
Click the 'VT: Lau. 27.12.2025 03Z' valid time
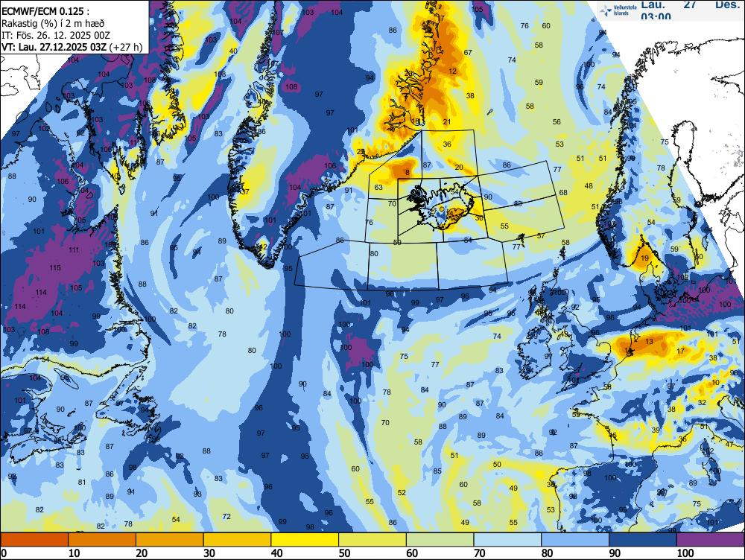[x=54, y=47]
